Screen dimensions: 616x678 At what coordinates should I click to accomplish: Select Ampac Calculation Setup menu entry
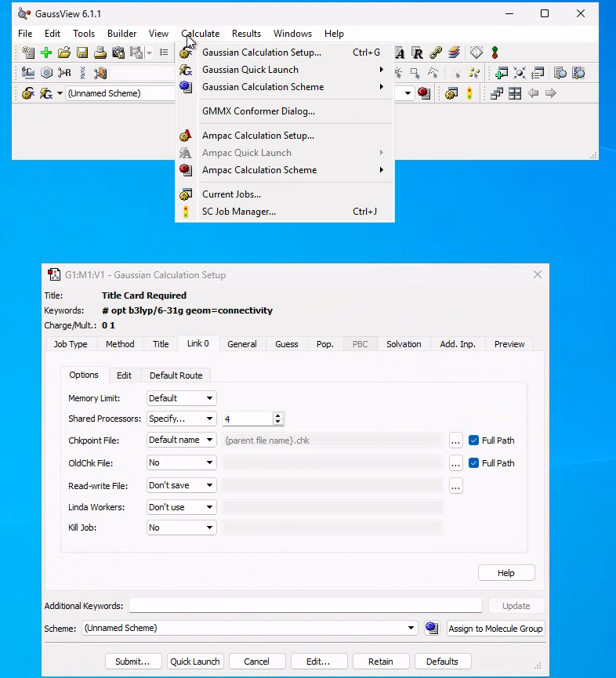[284, 136]
